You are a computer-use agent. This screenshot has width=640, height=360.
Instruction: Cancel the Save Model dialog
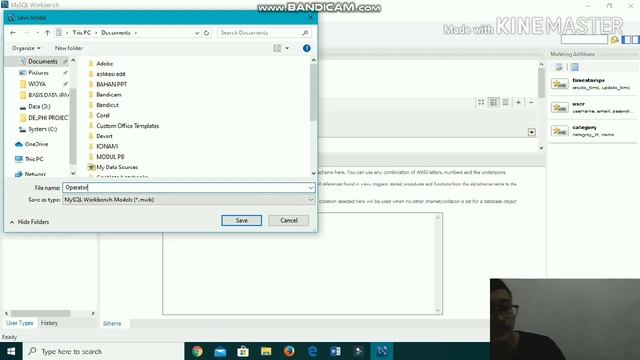[289, 220]
